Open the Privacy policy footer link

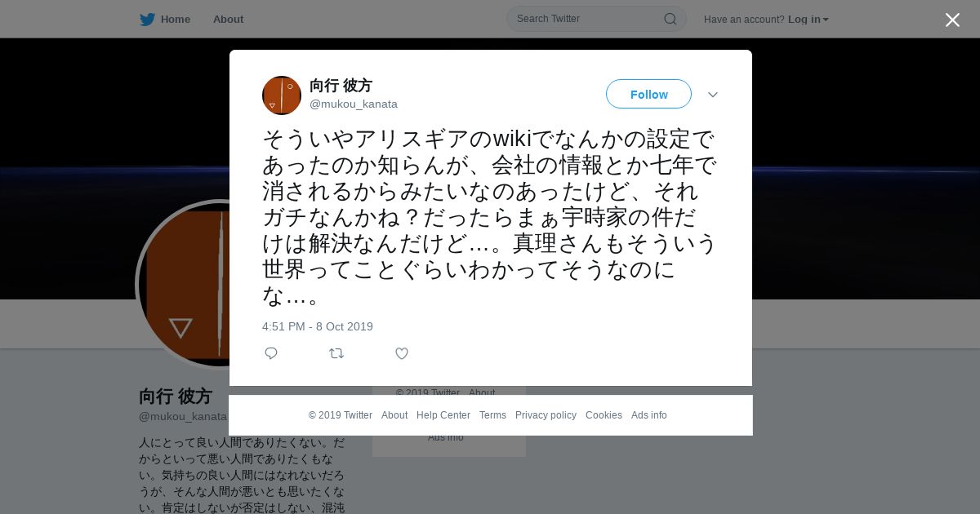click(x=546, y=415)
